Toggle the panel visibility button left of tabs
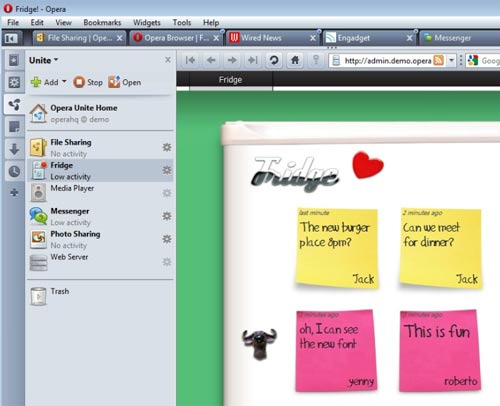The height and width of the screenshot is (406, 500). tap(12, 38)
